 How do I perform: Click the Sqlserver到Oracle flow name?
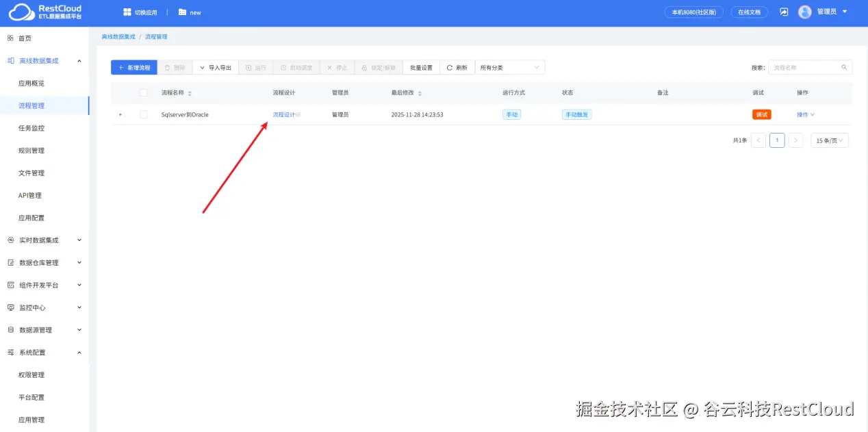(185, 114)
